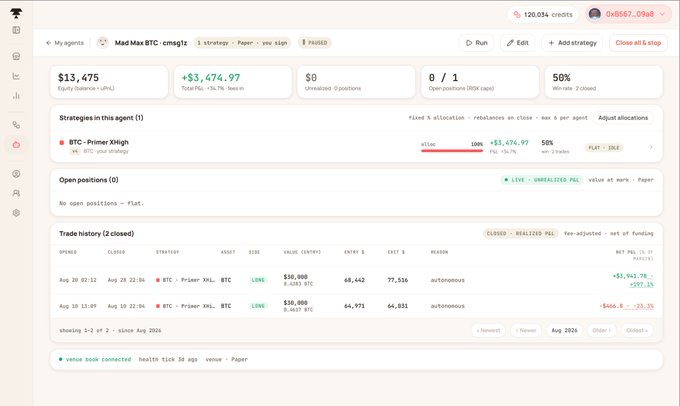Expand the BTC - Primer XHigh strategy row chevron
Image resolution: width=680 pixels, height=406 pixels.
(x=651, y=147)
